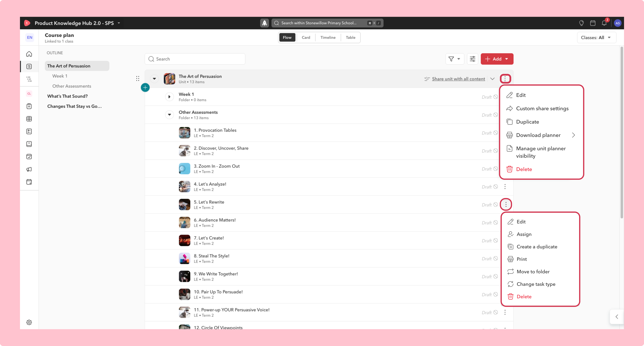The height and width of the screenshot is (346, 644).
Task: Open the AS user avatar menu
Action: coord(618,23)
